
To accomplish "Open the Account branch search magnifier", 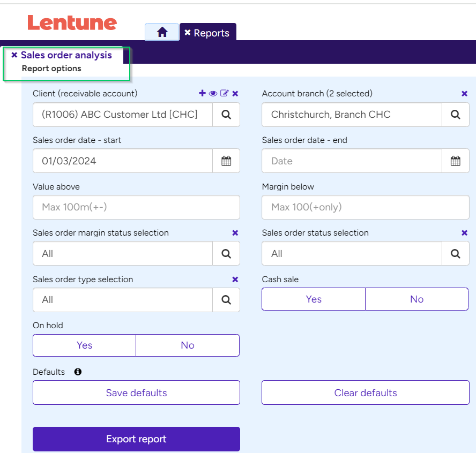I will (x=455, y=115).
